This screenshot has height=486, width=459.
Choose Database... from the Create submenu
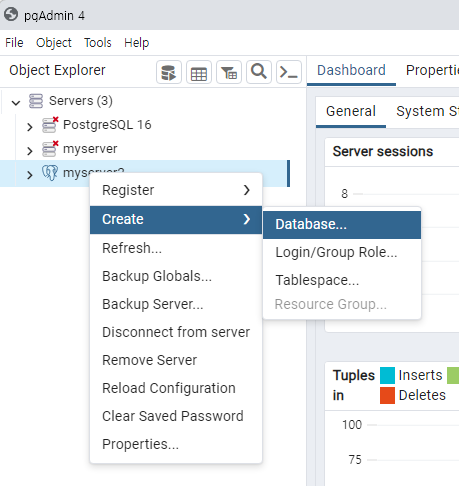[x=342, y=224]
